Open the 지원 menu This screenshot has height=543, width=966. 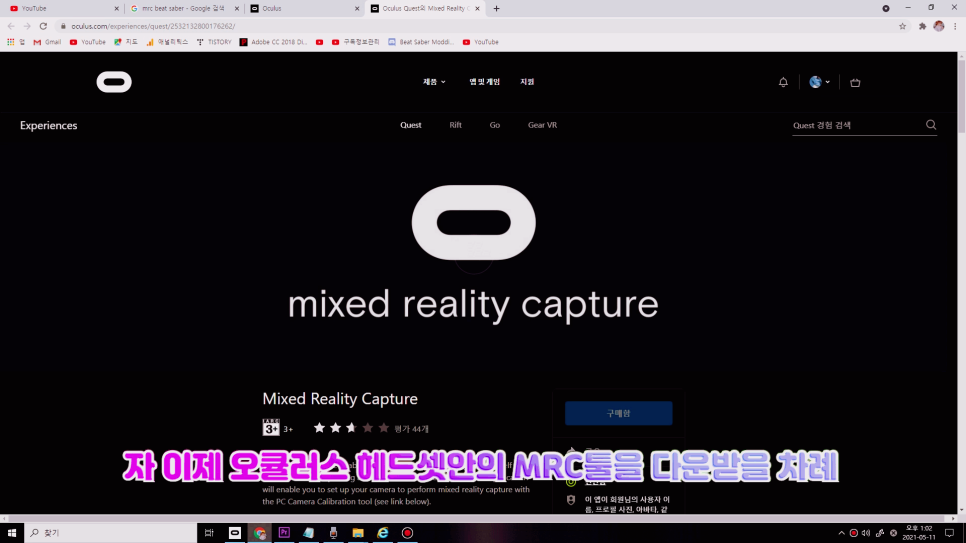[x=527, y=82]
